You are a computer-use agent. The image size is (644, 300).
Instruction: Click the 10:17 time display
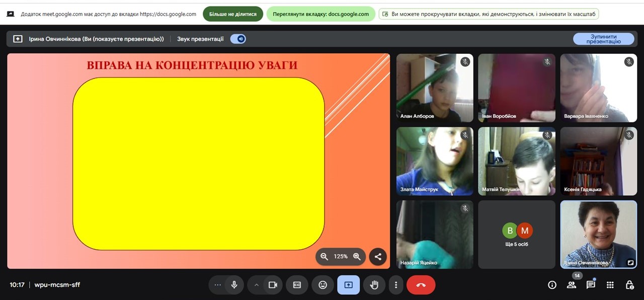point(17,285)
